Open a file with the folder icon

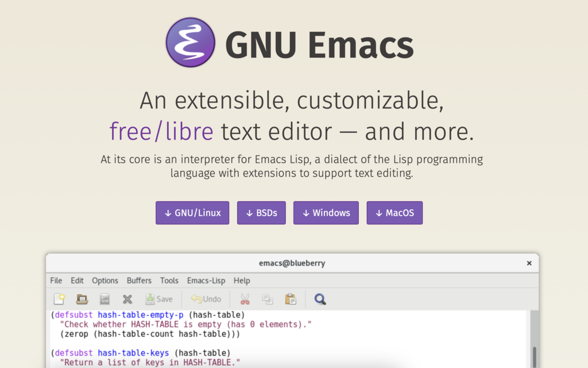tap(81, 299)
